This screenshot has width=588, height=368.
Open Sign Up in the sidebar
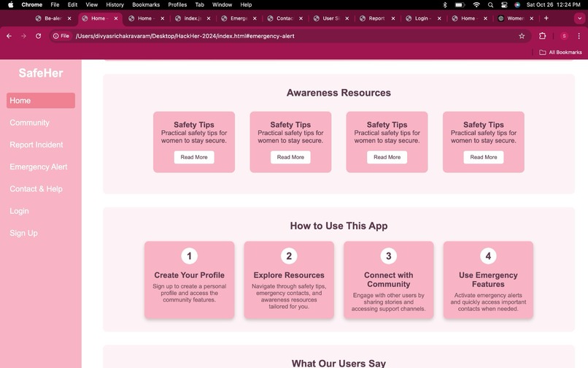click(x=23, y=233)
